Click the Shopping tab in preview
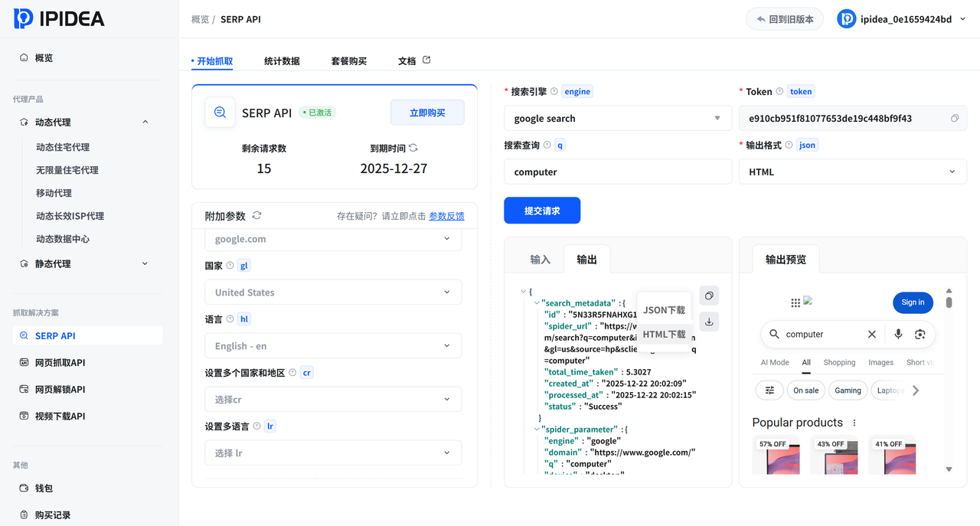 [x=839, y=362]
